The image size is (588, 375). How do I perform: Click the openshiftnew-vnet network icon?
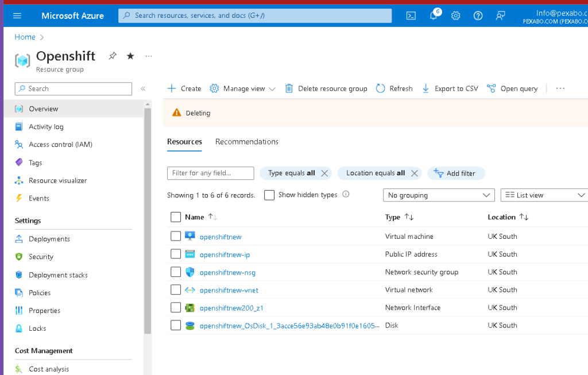click(x=190, y=290)
